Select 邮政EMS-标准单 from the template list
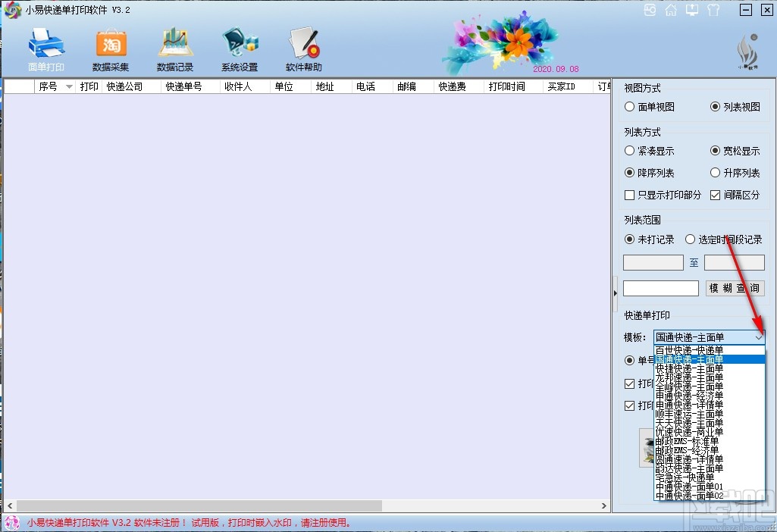Viewport: 777px width, 532px height. (690, 441)
